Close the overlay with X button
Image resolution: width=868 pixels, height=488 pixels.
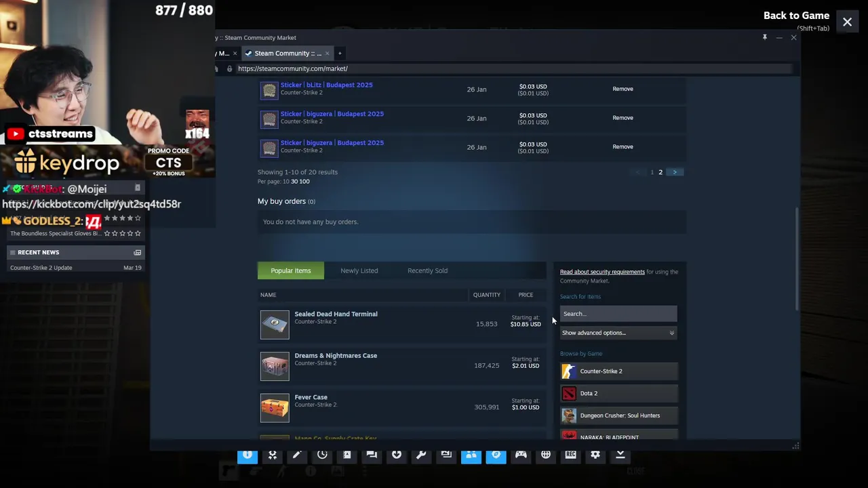(x=848, y=22)
